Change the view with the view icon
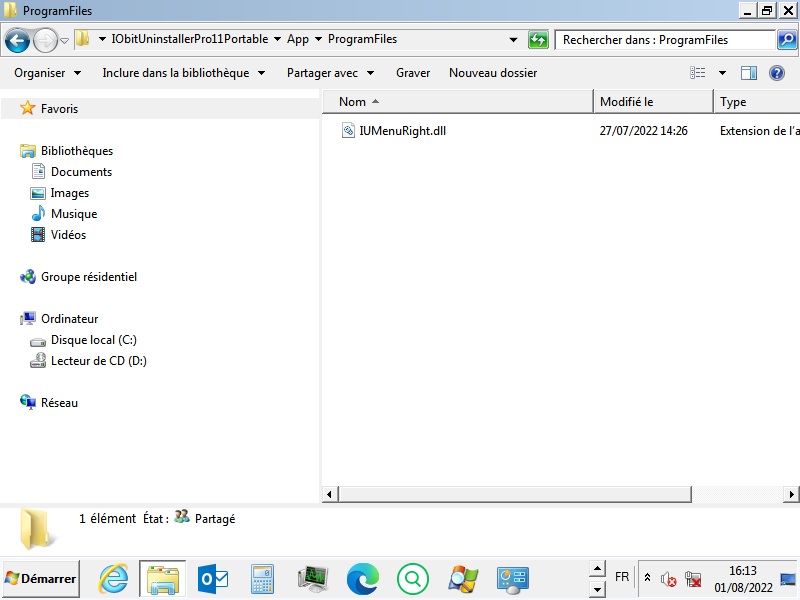The width and height of the screenshot is (800, 600). [x=697, y=73]
